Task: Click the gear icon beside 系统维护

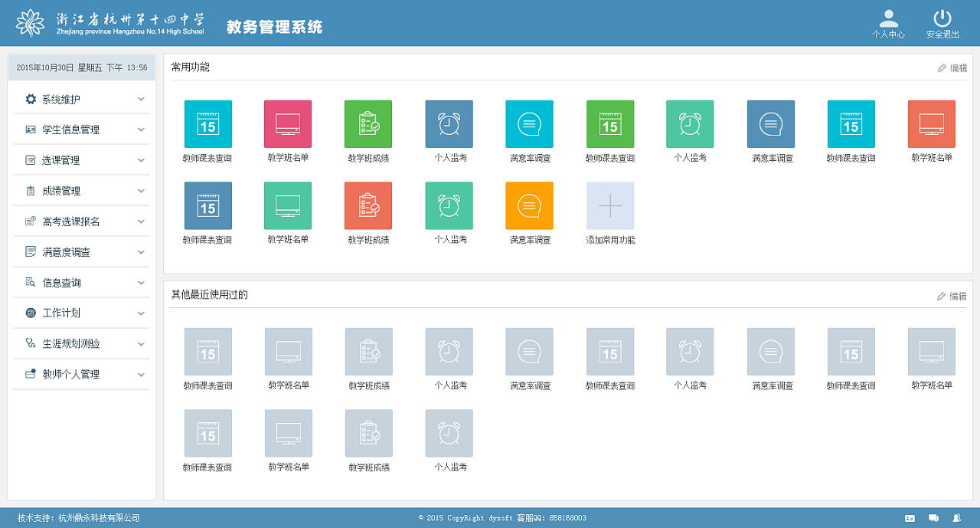Action: (x=31, y=99)
